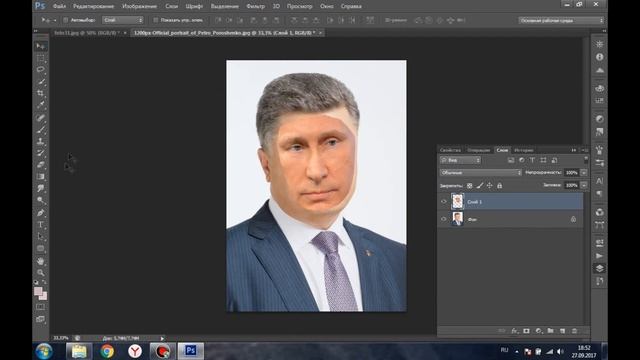
Task: Open the Windows Start menu
Action: pos(44,351)
